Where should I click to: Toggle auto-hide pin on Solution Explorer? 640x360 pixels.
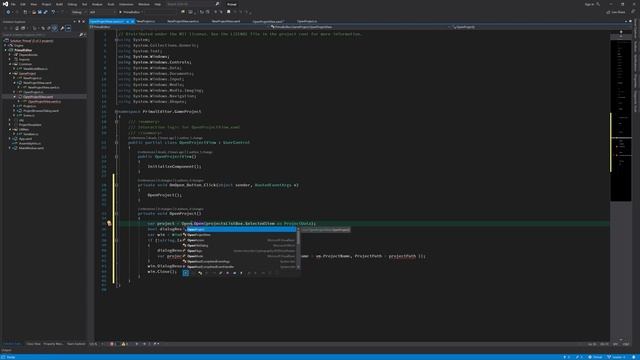click(79, 22)
